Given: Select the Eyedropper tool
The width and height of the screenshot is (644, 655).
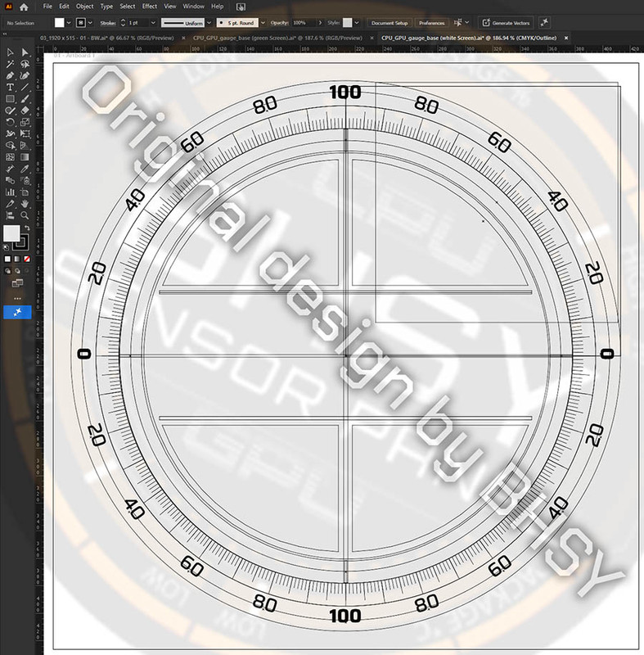Looking at the screenshot, I should point(25,169).
